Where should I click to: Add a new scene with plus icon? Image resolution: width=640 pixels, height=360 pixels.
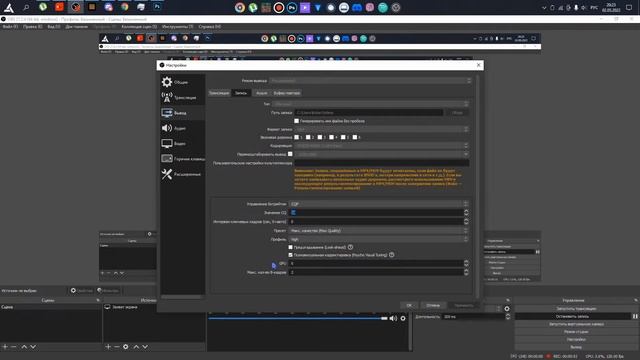5,347
